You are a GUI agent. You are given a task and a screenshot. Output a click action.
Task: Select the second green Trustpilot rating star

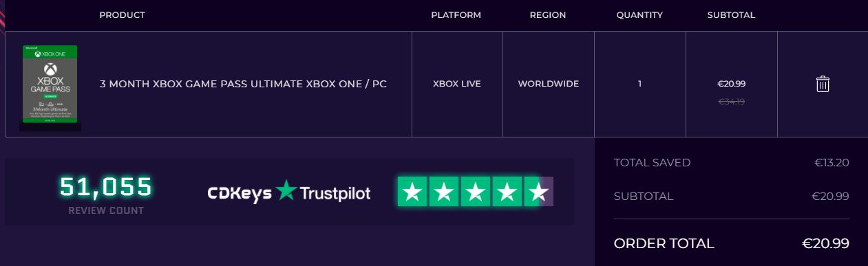pyautogui.click(x=444, y=192)
